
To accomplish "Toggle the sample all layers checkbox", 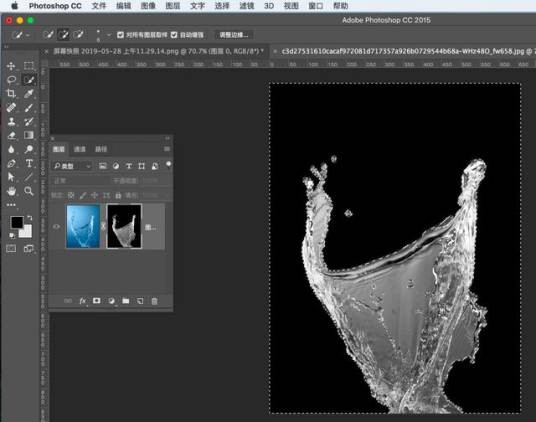I will pos(120,35).
